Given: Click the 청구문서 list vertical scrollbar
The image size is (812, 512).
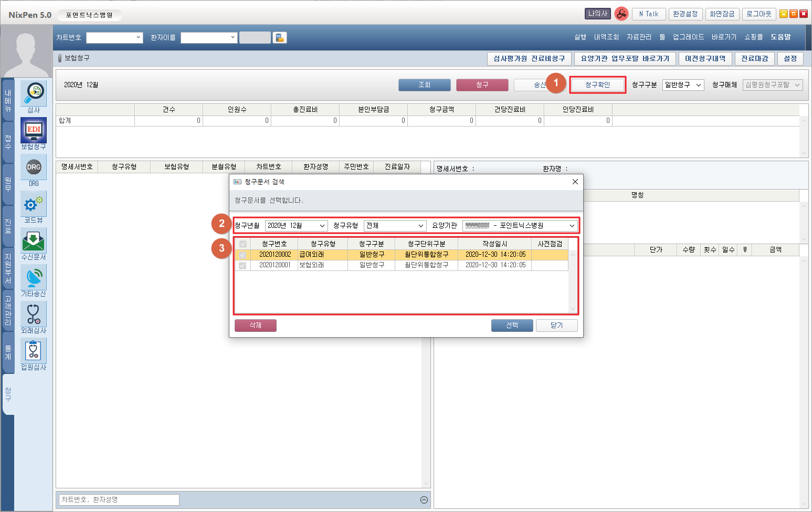Looking at the screenshot, I should (573, 281).
